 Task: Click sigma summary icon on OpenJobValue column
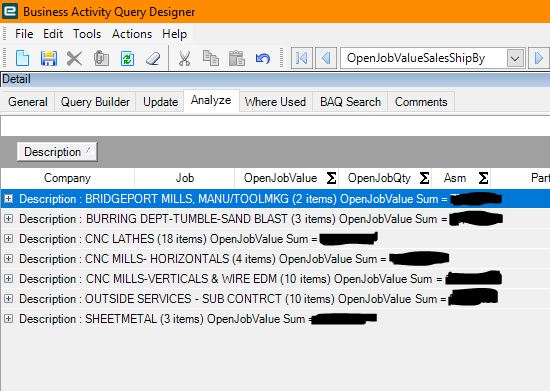tap(331, 178)
